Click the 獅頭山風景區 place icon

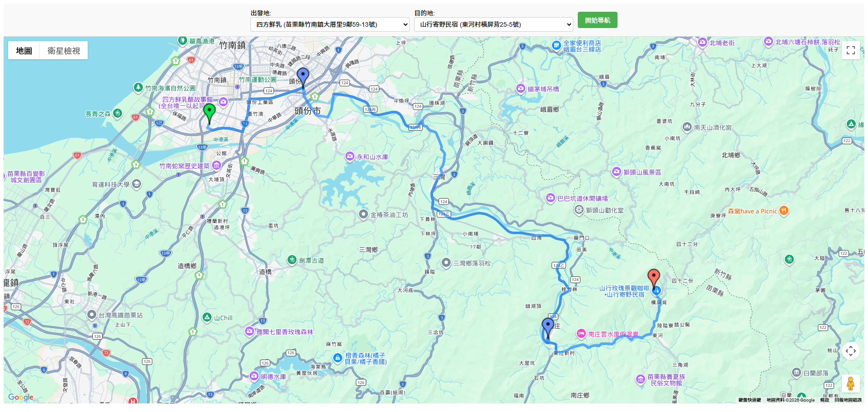click(616, 172)
